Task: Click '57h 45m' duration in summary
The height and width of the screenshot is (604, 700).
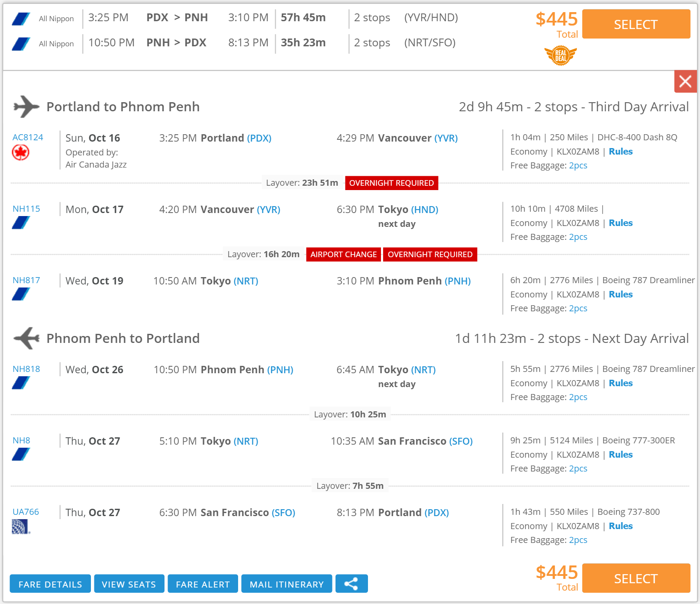Action: coord(303,18)
